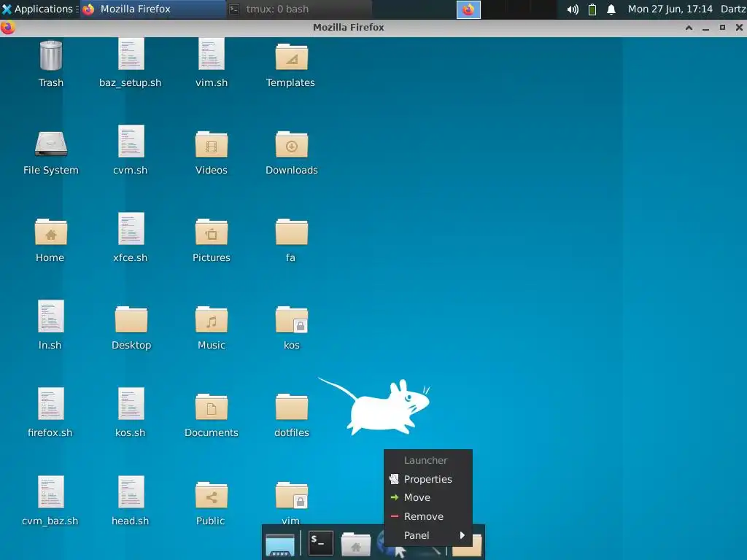Click the clock showing Mon 27 Jun, 17:14
The height and width of the screenshot is (560, 747).
pos(670,9)
